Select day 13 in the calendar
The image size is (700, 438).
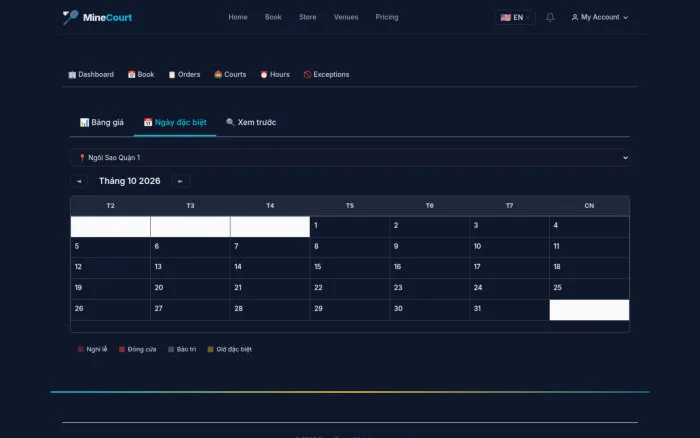190,268
